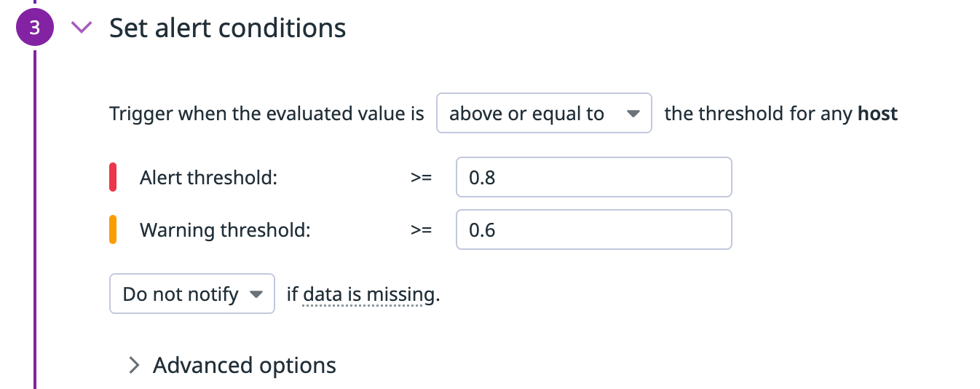
Task: Click the Set alert conditions heading
Action: click(x=227, y=28)
